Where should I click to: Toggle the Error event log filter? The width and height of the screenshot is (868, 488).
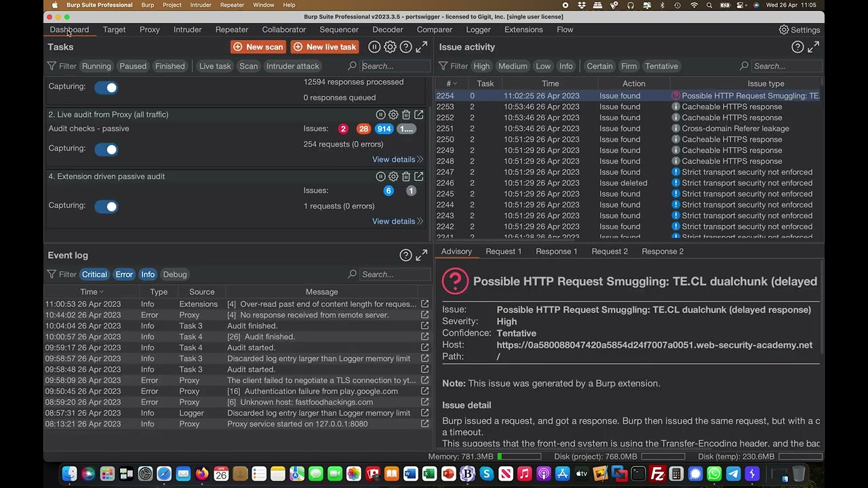[124, 274]
